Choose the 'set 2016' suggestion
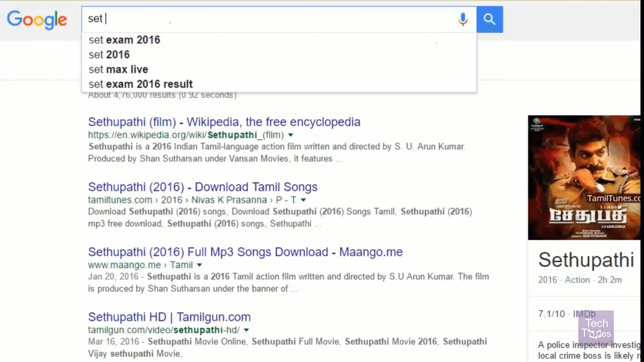Screen dimensions: 644x362 pyautogui.click(x=109, y=55)
